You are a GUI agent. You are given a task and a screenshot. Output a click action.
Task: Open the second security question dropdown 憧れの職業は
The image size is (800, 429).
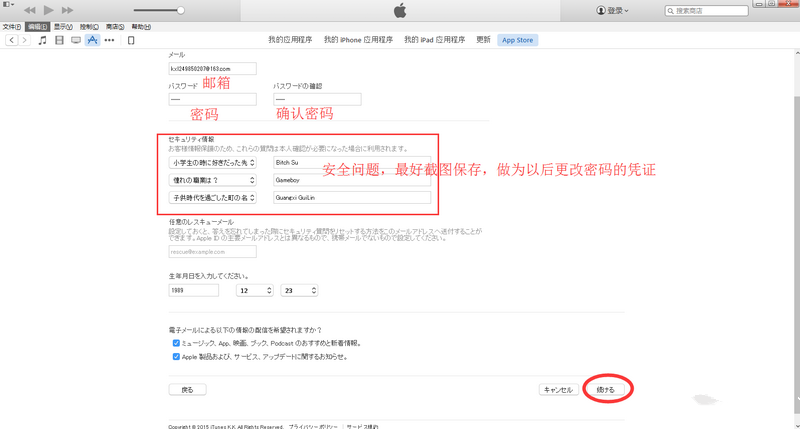tap(212, 180)
